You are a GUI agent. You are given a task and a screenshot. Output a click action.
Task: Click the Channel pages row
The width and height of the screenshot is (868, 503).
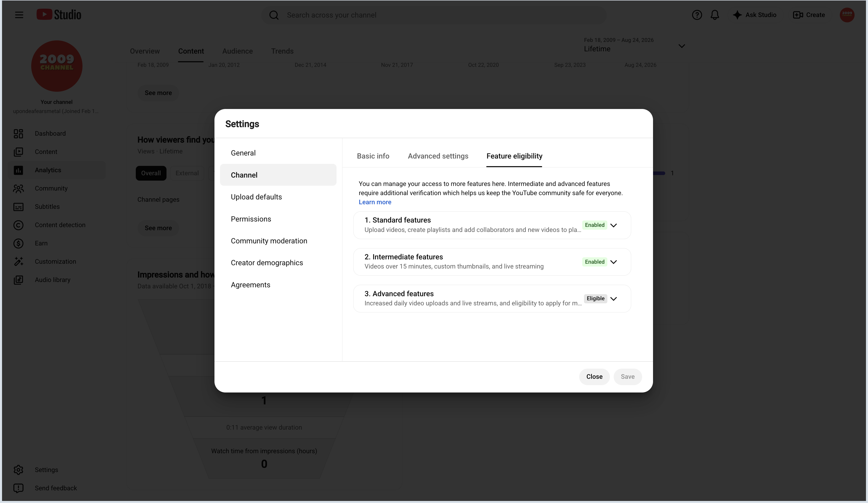158,200
